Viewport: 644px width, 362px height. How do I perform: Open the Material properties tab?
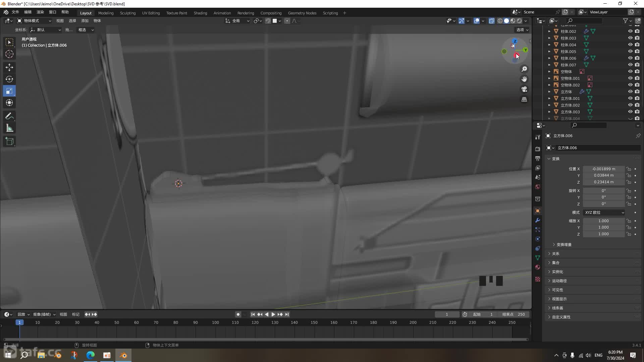point(538,267)
